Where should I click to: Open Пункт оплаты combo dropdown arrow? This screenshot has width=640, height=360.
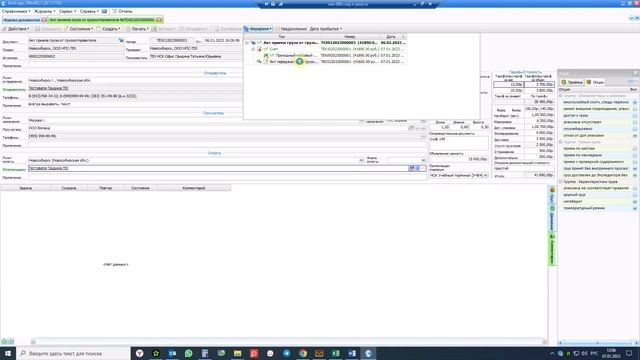click(361, 160)
